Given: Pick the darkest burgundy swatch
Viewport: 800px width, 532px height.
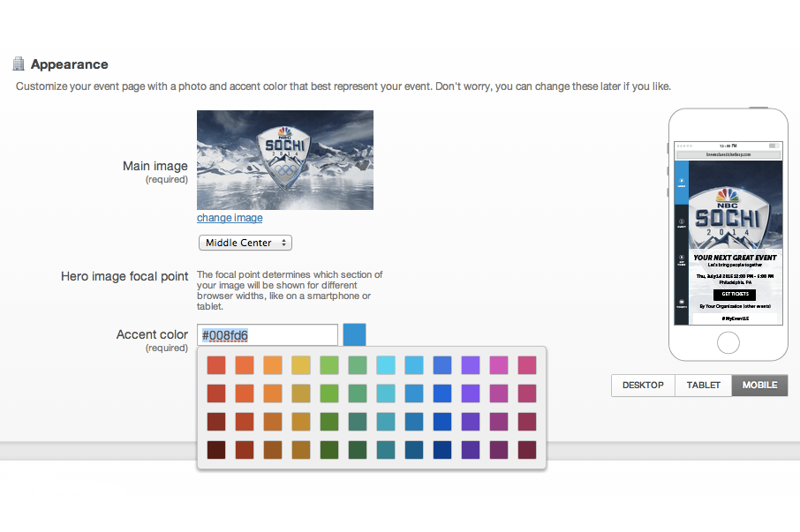Looking at the screenshot, I should coord(527,450).
